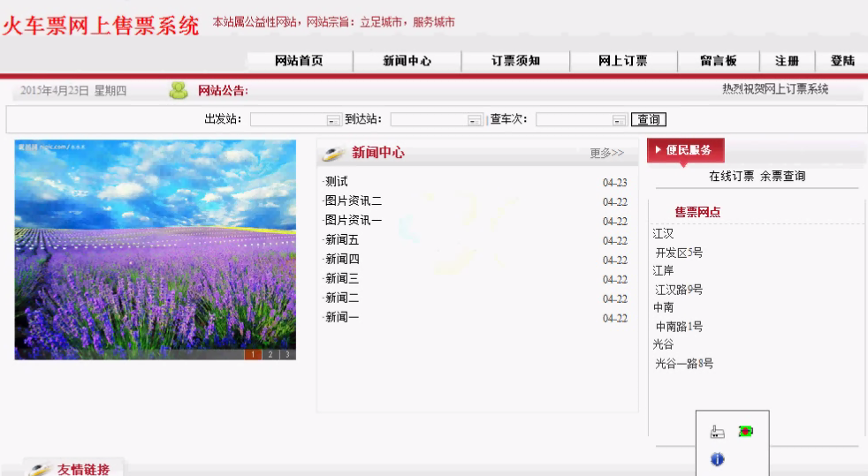Click the green user icon beside 网站公告
This screenshot has height=476, width=868.
[179, 90]
